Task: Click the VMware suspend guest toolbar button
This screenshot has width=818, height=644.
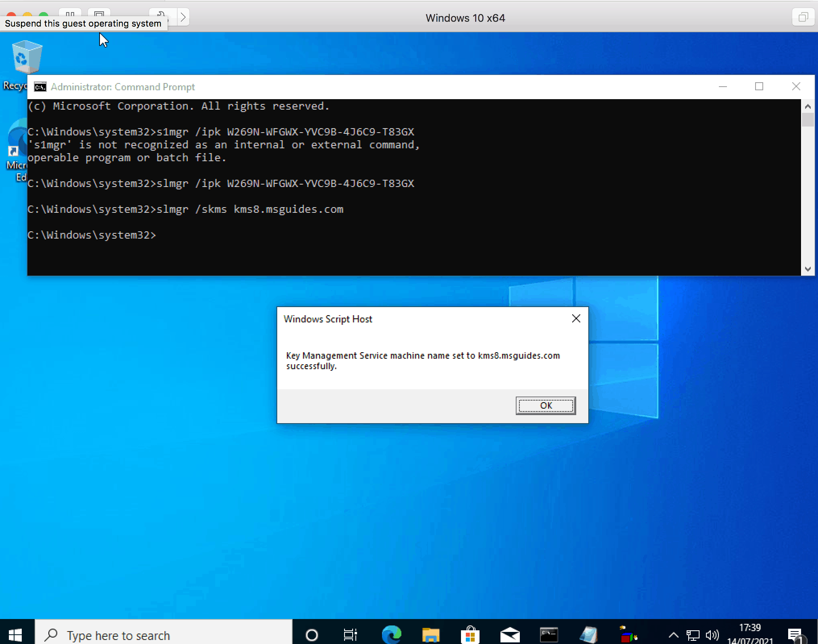Action: [70, 13]
